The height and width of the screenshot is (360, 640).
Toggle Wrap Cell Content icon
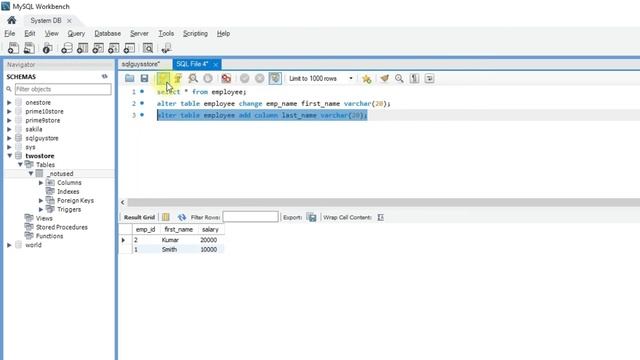380,217
